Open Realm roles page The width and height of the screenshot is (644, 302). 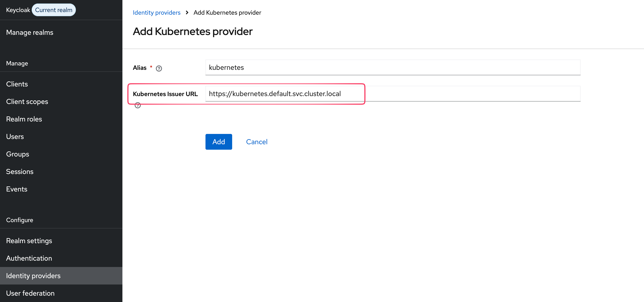pyautogui.click(x=24, y=119)
